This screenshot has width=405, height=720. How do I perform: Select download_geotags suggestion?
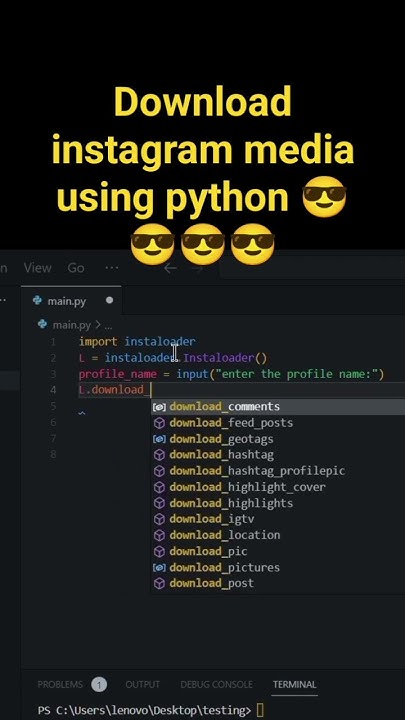click(278, 439)
